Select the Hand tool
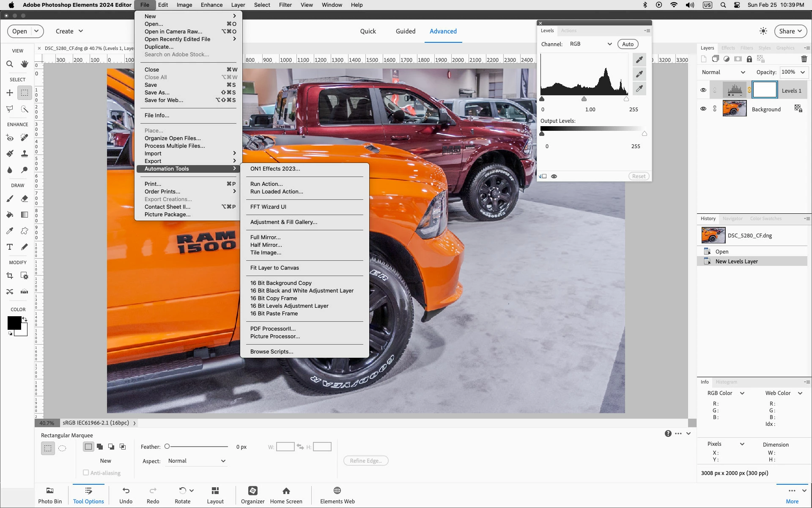 25,64
